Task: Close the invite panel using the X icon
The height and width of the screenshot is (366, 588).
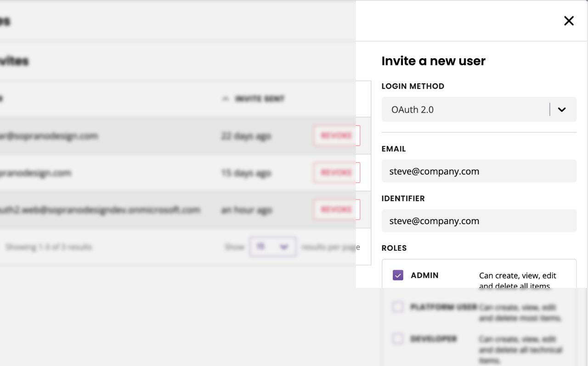Action: tap(569, 21)
